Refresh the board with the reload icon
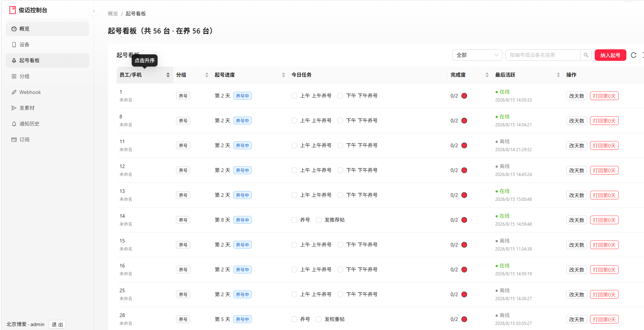 click(x=634, y=55)
